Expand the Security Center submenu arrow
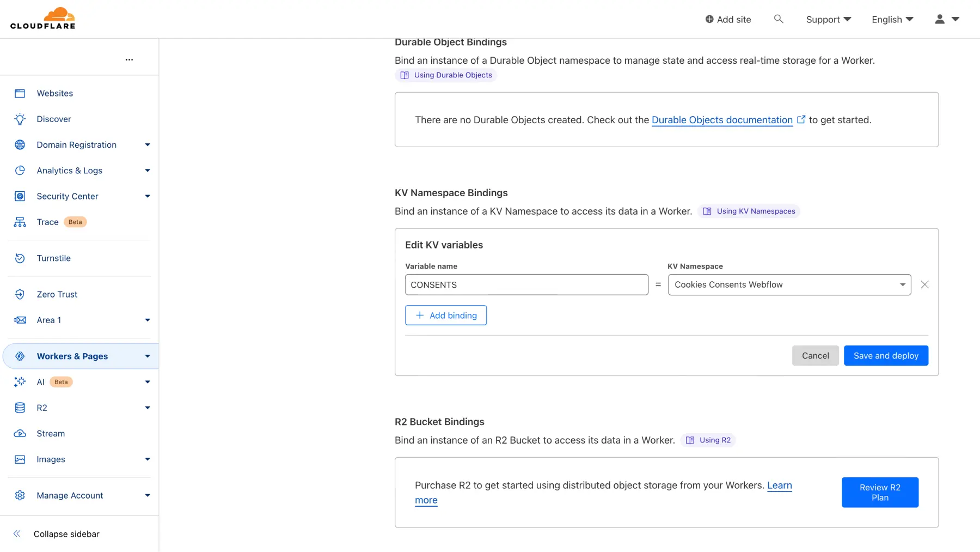Viewport: 980px width, 552px height. click(148, 196)
